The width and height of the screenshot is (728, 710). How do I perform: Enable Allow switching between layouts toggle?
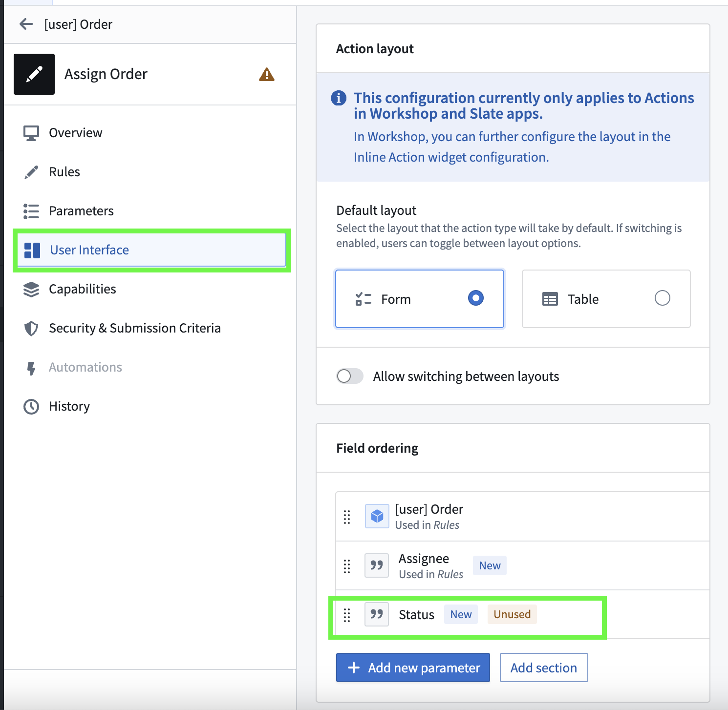(350, 376)
